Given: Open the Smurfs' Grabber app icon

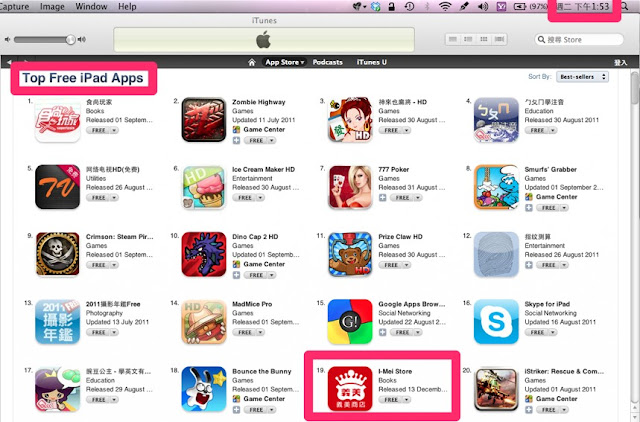Looking at the screenshot, I should pos(496,187).
